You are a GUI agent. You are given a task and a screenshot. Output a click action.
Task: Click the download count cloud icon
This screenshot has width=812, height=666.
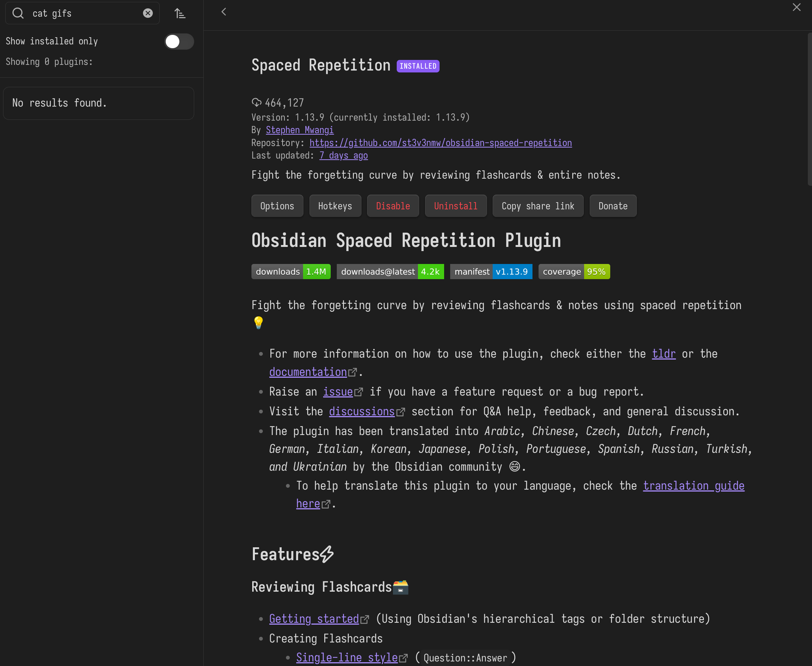tap(256, 102)
